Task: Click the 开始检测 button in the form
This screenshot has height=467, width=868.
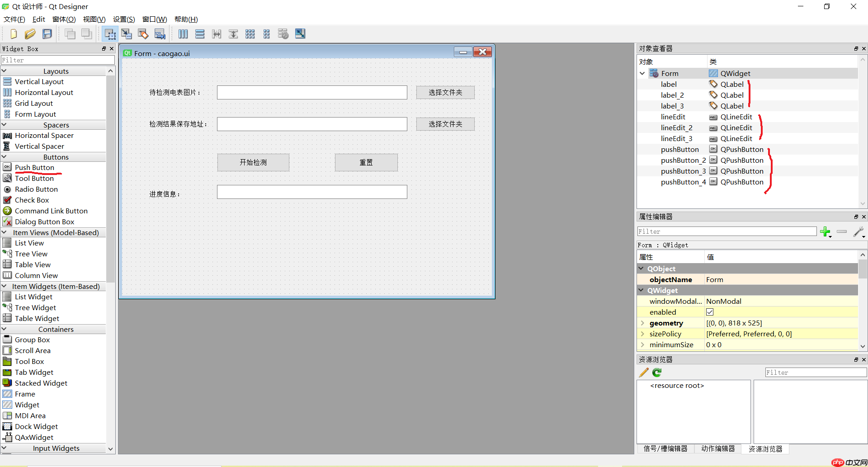Action: click(x=253, y=162)
